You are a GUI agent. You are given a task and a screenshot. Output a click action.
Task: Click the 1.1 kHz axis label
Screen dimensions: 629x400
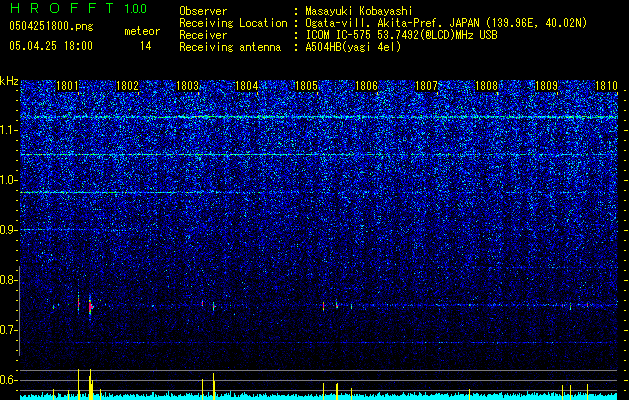pos(9,130)
